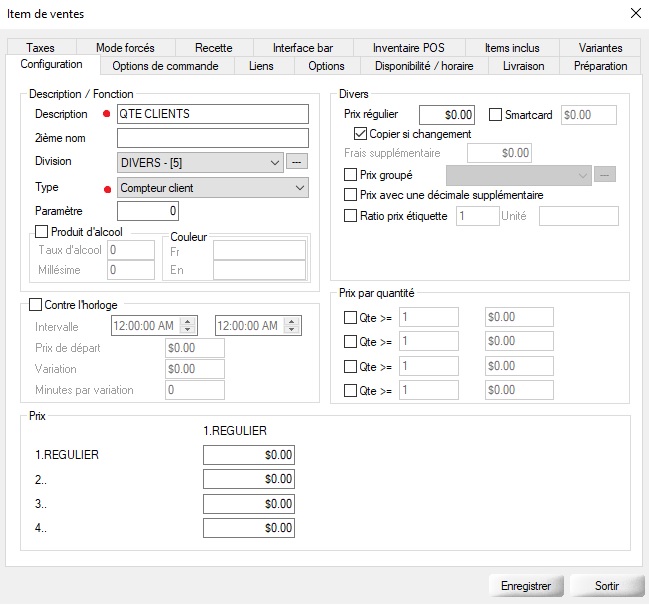
Task: Decrease the second Intervalle time spinner
Action: tap(291, 330)
